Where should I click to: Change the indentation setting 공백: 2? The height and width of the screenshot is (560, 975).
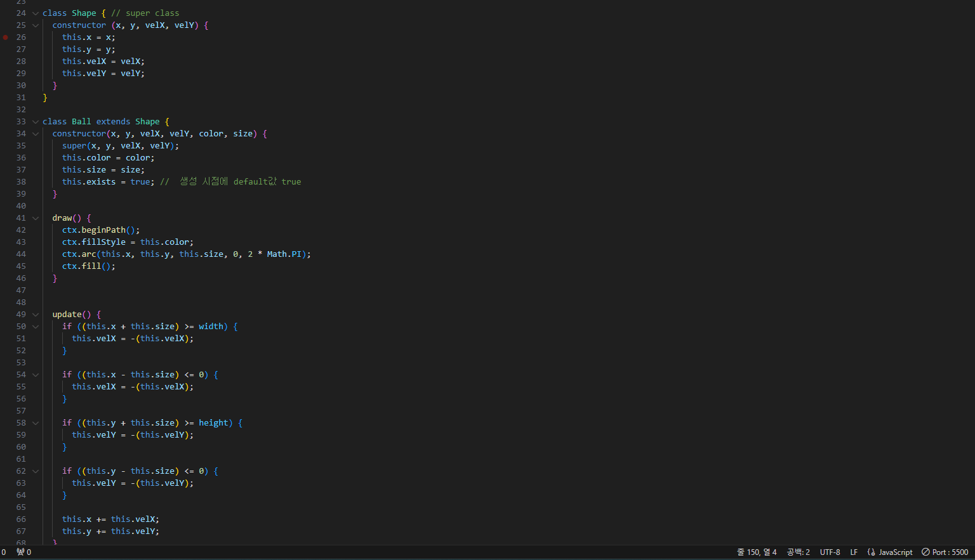[798, 552]
